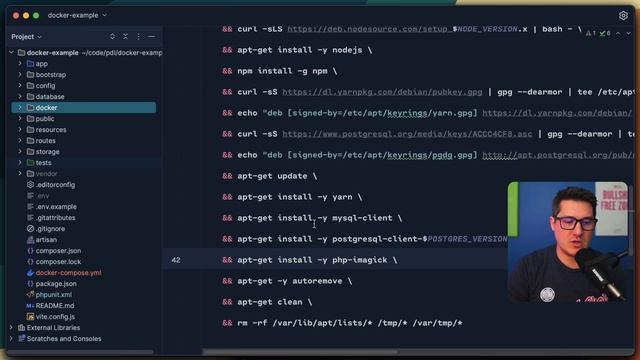Click the External Libraries icon
Viewport: 640px width, 360px height.
[x=22, y=328]
